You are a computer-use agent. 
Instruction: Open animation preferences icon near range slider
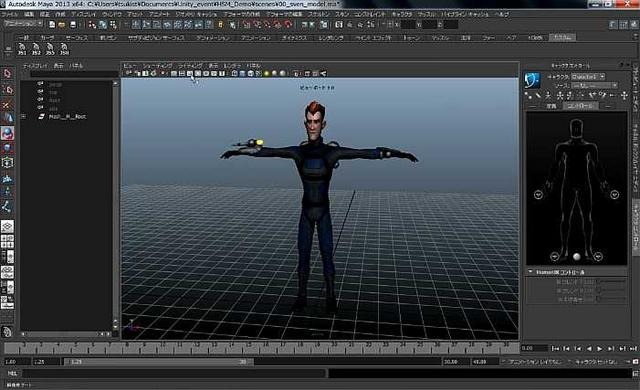(x=636, y=362)
